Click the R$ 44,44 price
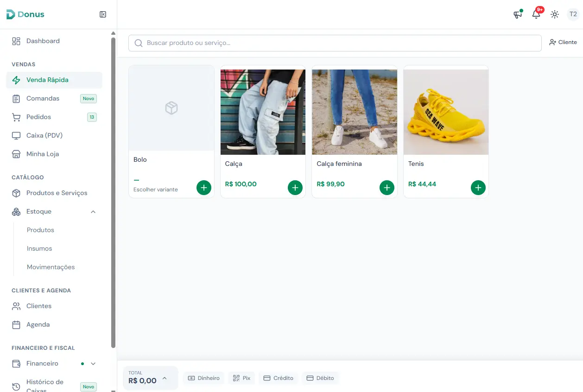The height and width of the screenshot is (392, 583). click(x=422, y=184)
